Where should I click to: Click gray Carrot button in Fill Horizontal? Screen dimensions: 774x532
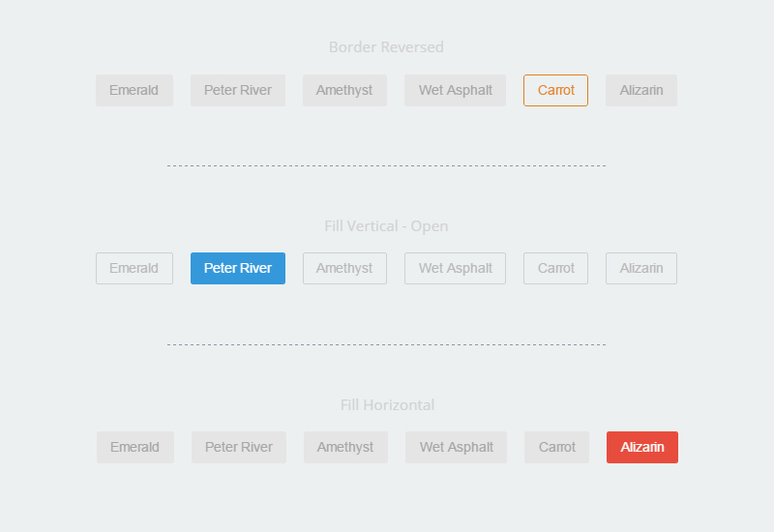[557, 447]
